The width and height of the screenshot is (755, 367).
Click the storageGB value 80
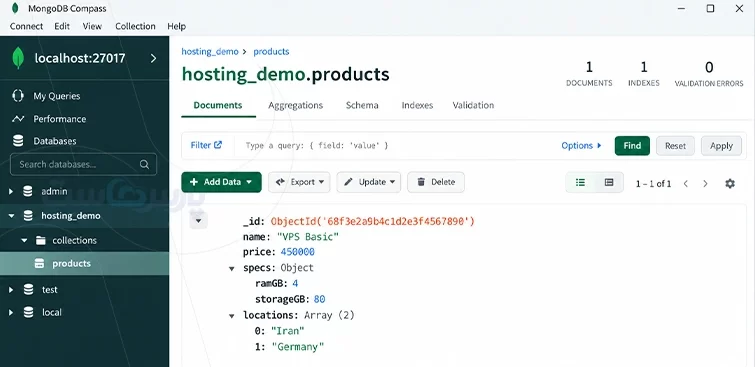[319, 299]
